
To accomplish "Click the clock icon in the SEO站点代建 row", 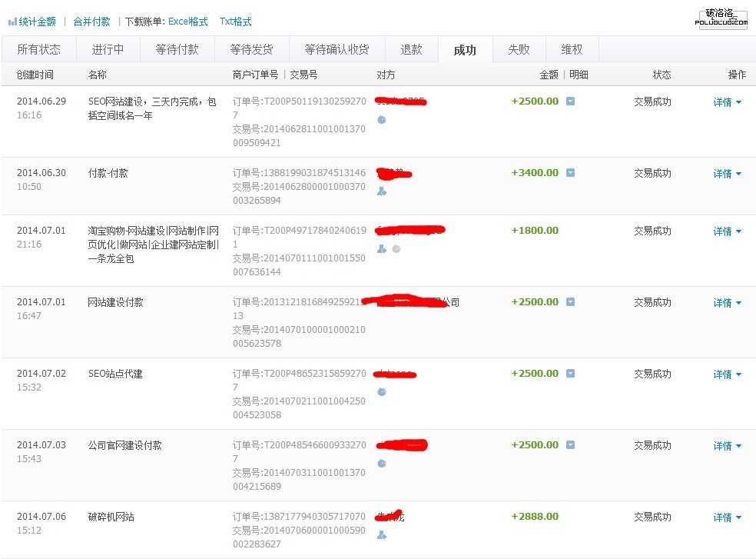I will [382, 392].
